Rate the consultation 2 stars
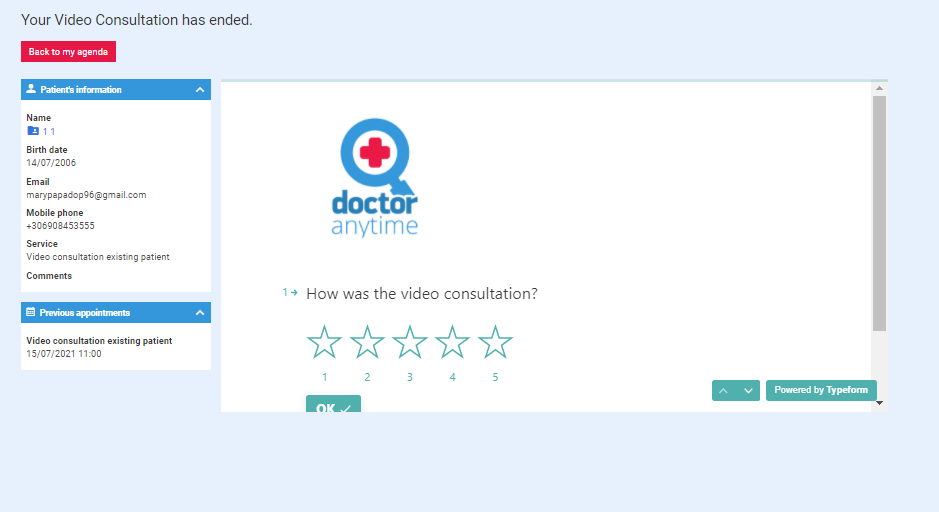The height and width of the screenshot is (512, 939). point(367,342)
